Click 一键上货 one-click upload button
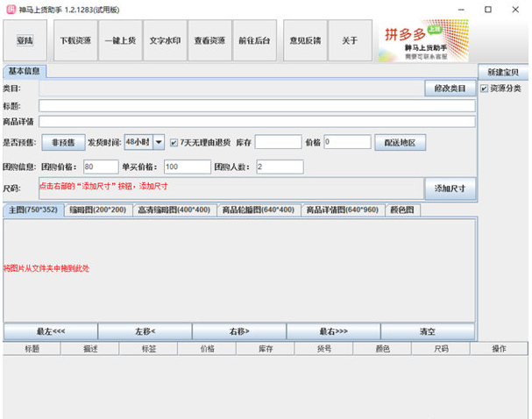Image resolution: width=532 pixels, height=419 pixels. tap(118, 41)
